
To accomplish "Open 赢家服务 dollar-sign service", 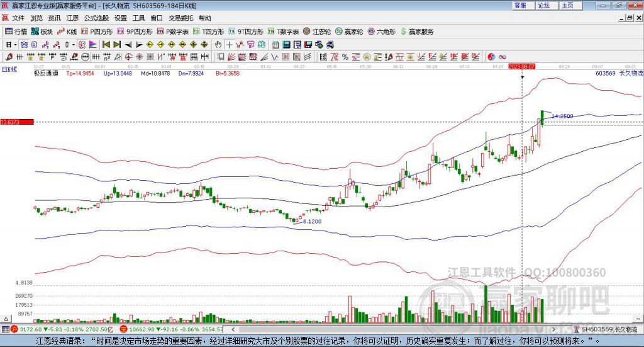I will [417, 31].
